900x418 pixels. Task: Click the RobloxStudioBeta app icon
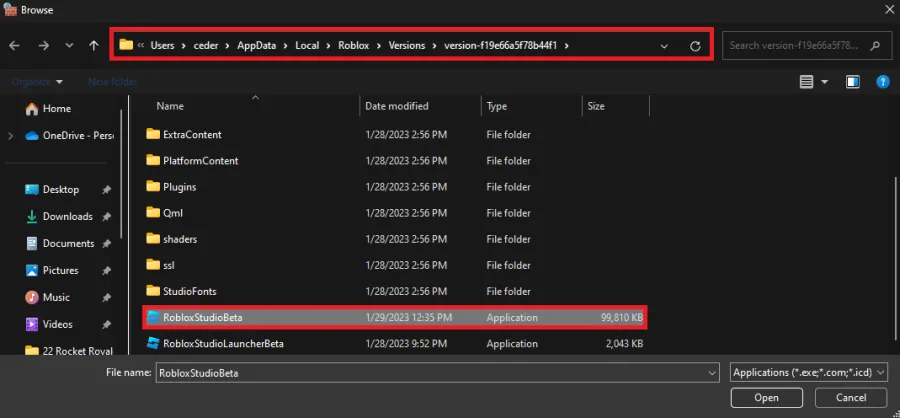[152, 317]
